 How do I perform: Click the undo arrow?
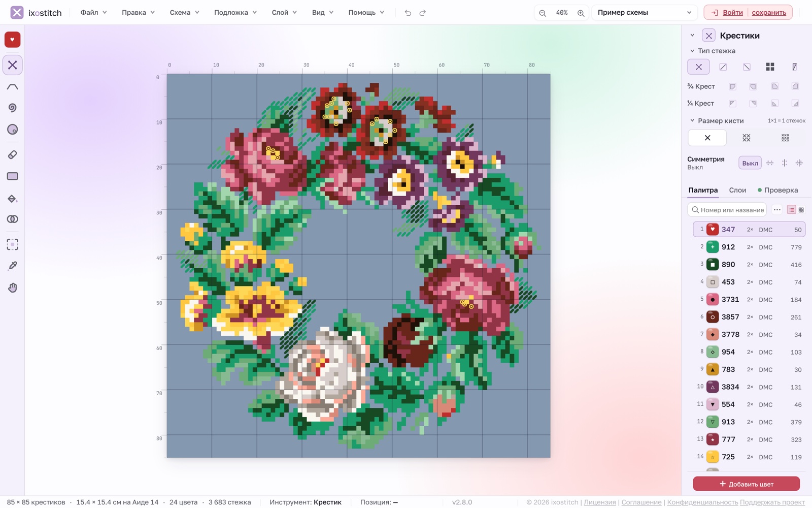click(408, 13)
